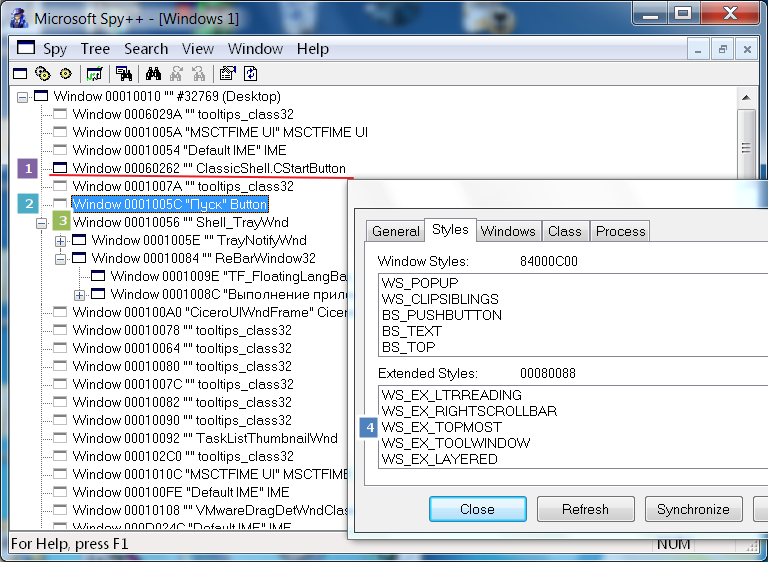Select Window 00010090 tooltips_class32 row
The width and height of the screenshot is (768, 562).
tap(182, 420)
